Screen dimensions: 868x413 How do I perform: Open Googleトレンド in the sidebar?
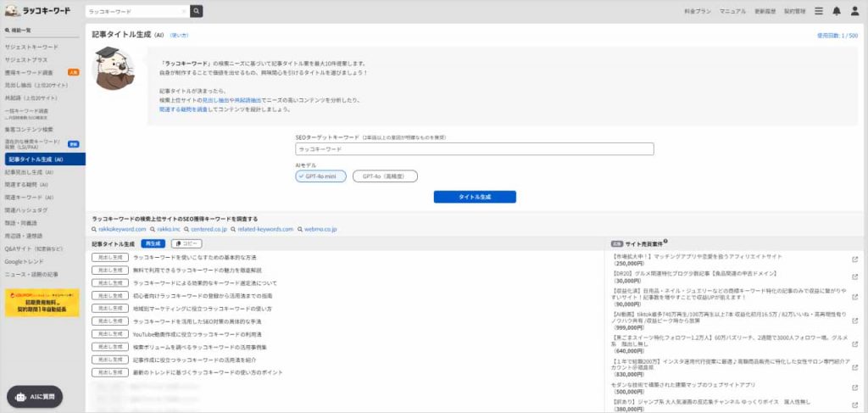tap(24, 261)
